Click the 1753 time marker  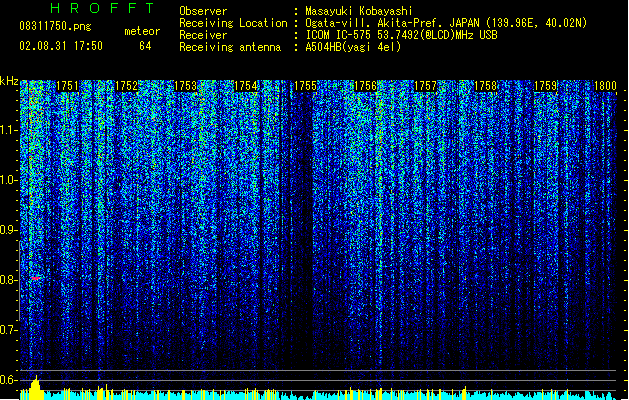click(x=186, y=86)
